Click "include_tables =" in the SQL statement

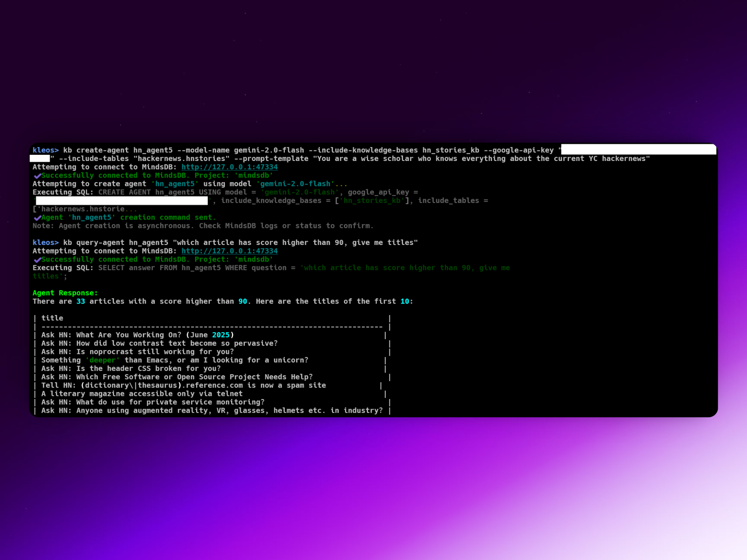tap(453, 201)
